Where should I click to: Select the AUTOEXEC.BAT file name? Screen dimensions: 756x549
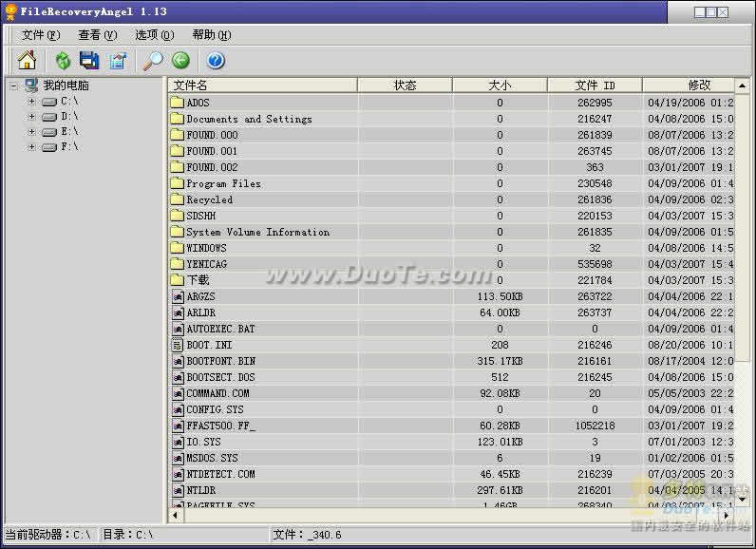221,329
